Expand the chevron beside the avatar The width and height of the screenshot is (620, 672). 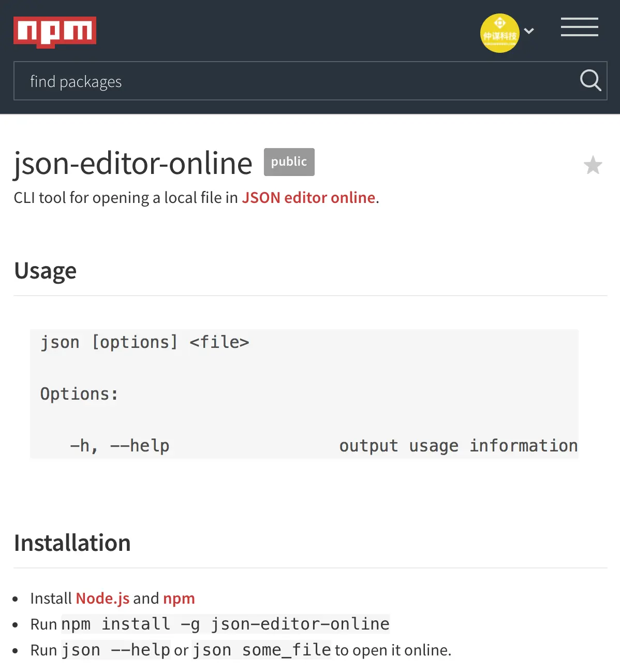[x=529, y=31]
